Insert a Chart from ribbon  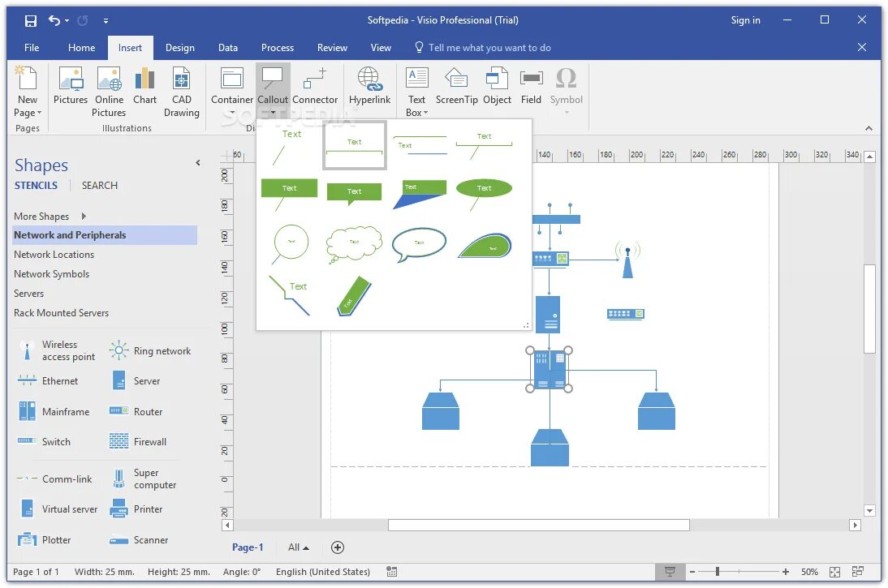144,85
